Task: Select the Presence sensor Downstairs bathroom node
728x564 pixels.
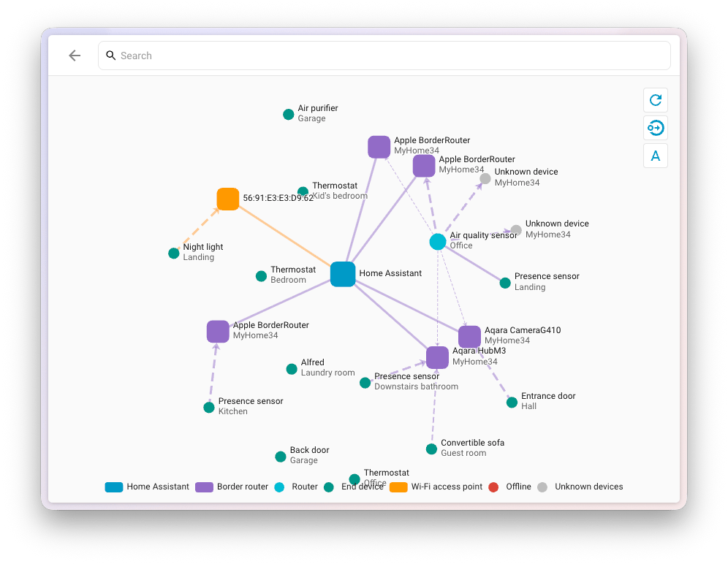Action: click(x=365, y=383)
